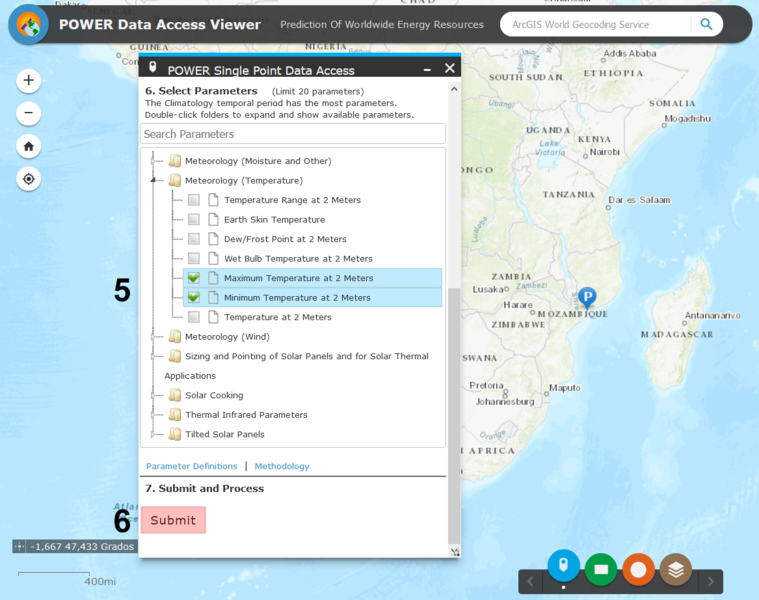This screenshot has height=600, width=759.
Task: Uncheck Maximum Temperature at 2 Meters
Action: point(194,278)
